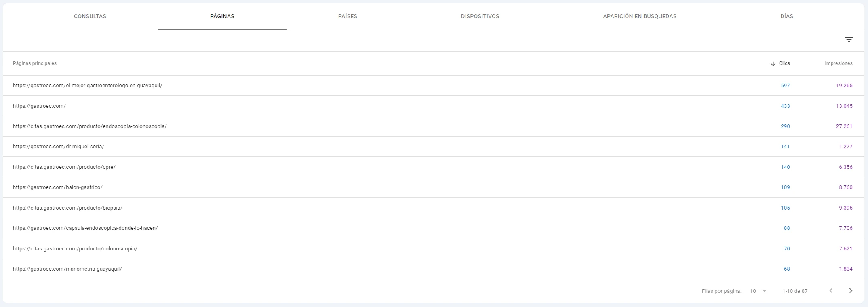Click the 433 clicks value

785,106
